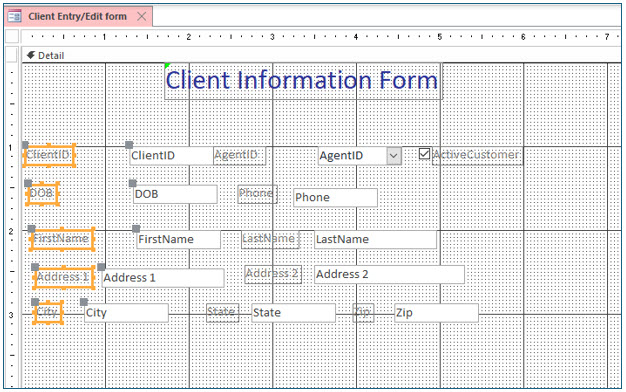Image resolution: width=626 pixels, height=392 pixels.
Task: Click the Address 1 text box
Action: [163, 278]
